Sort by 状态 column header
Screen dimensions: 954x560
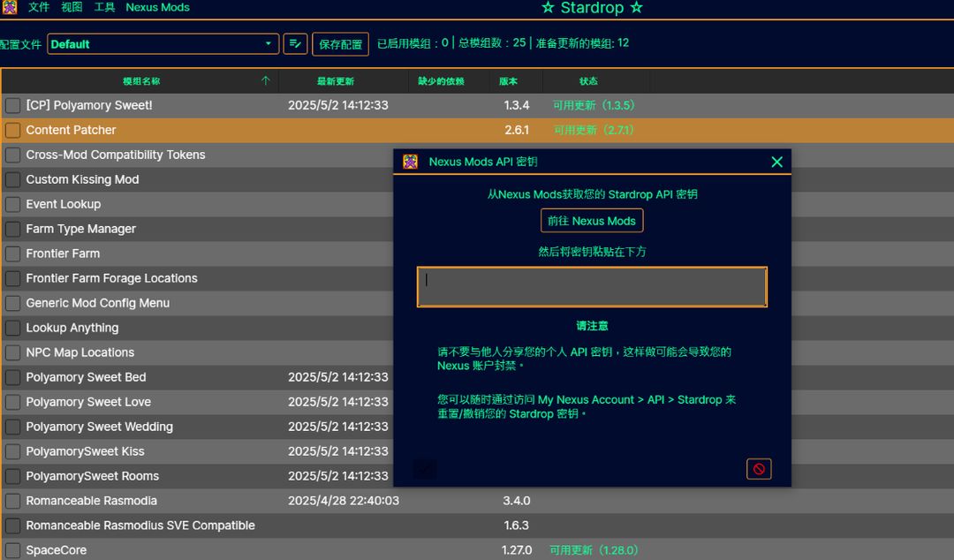[x=587, y=81]
